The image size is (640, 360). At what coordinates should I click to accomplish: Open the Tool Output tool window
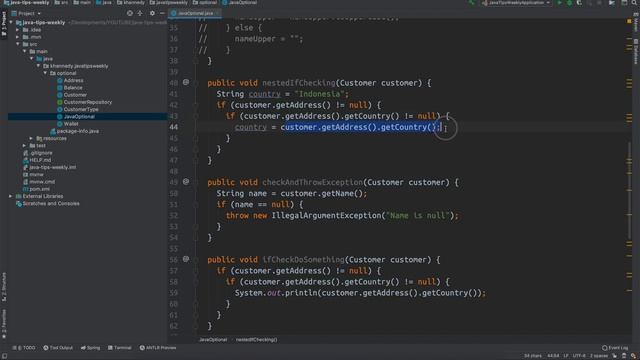[58, 348]
